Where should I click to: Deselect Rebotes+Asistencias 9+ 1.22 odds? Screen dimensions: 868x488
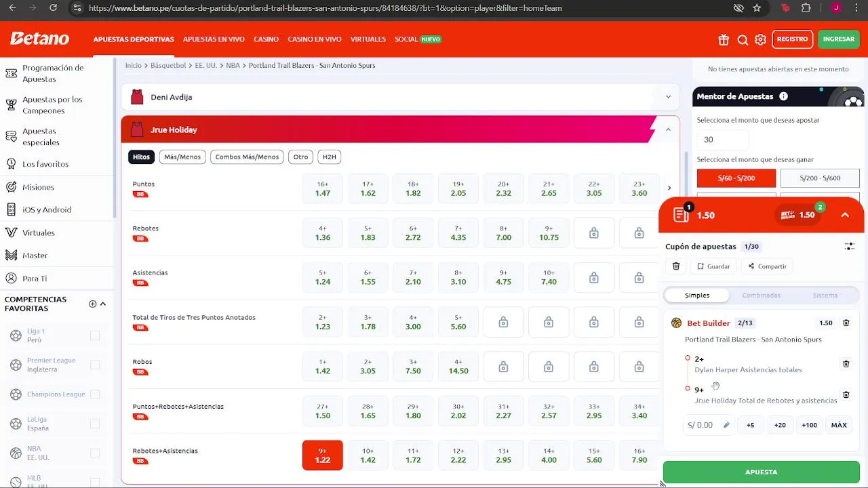tap(323, 455)
